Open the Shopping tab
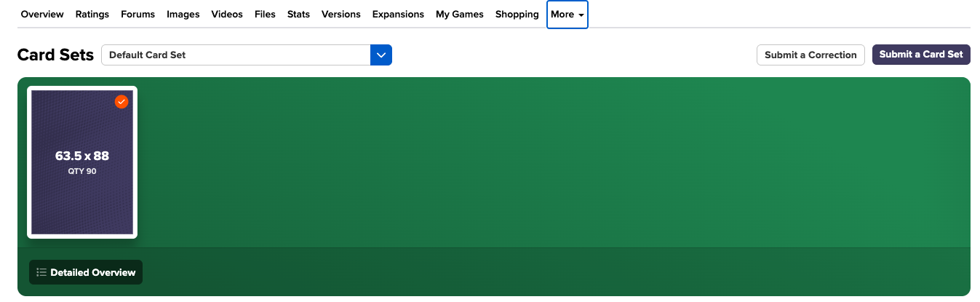980x302 pixels. pos(517,14)
